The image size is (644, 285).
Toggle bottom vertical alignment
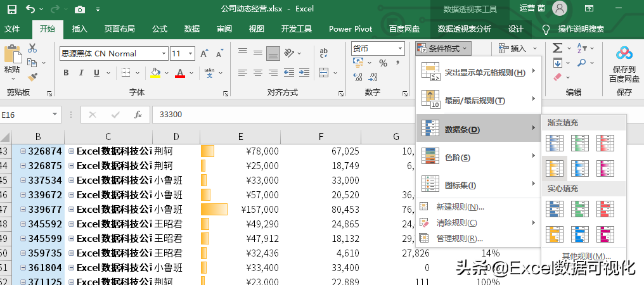pyautogui.click(x=273, y=53)
